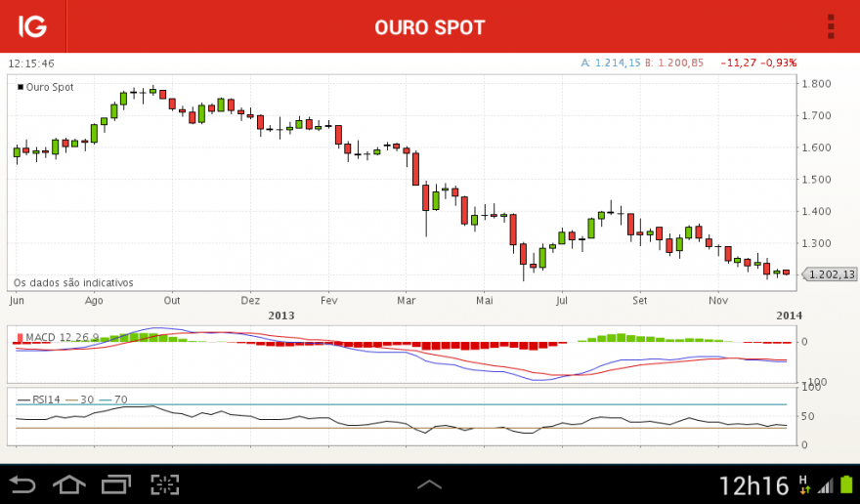
Task: Tap the H data network indicator
Action: pyautogui.click(x=804, y=484)
